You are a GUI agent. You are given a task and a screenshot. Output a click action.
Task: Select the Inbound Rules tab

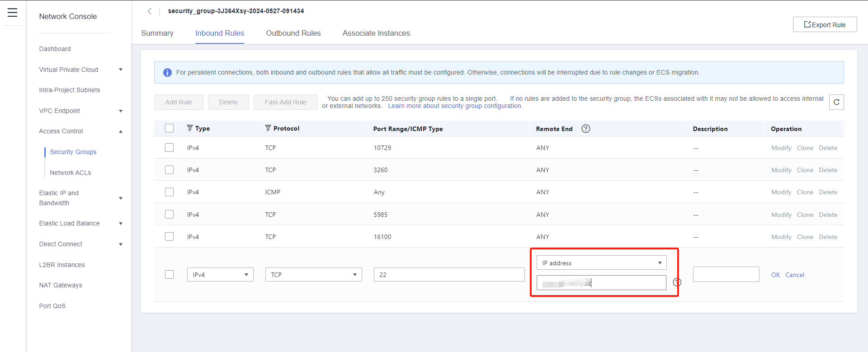click(x=220, y=33)
